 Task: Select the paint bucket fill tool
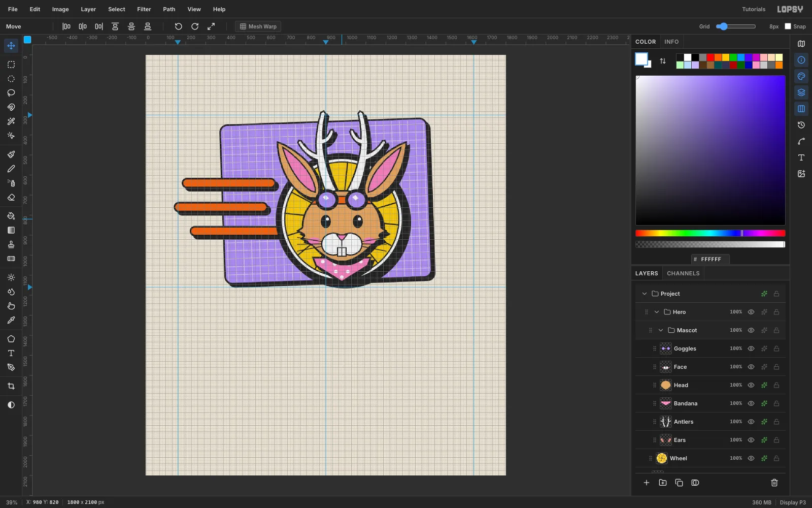click(x=11, y=216)
